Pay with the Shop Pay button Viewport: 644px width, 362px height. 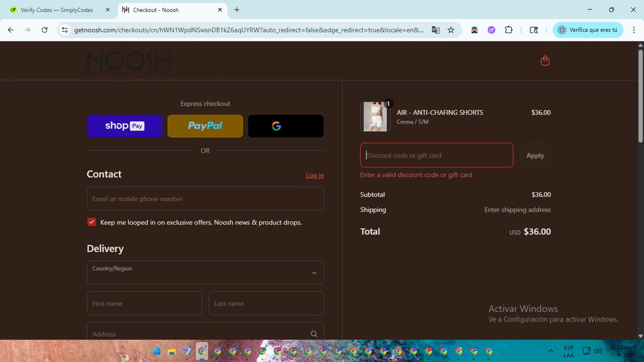(125, 126)
